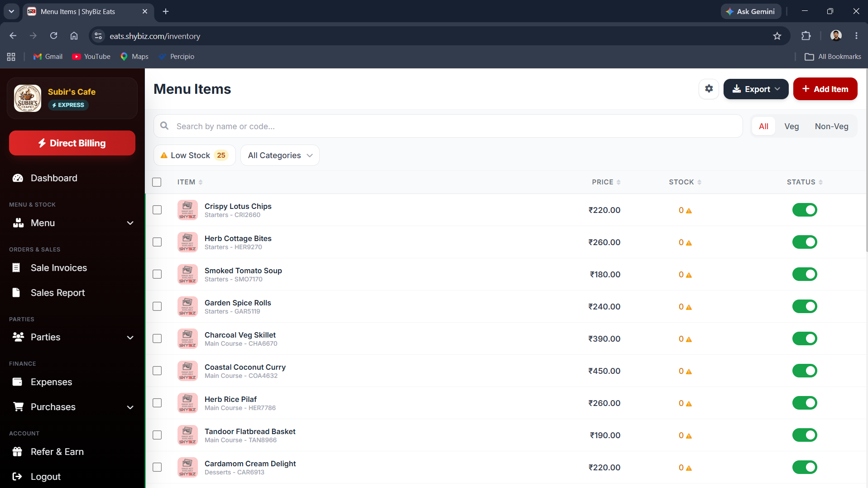Screen dimensions: 868x488
Task: Tick the select-all checkbox in table header
Action: pos(157,182)
